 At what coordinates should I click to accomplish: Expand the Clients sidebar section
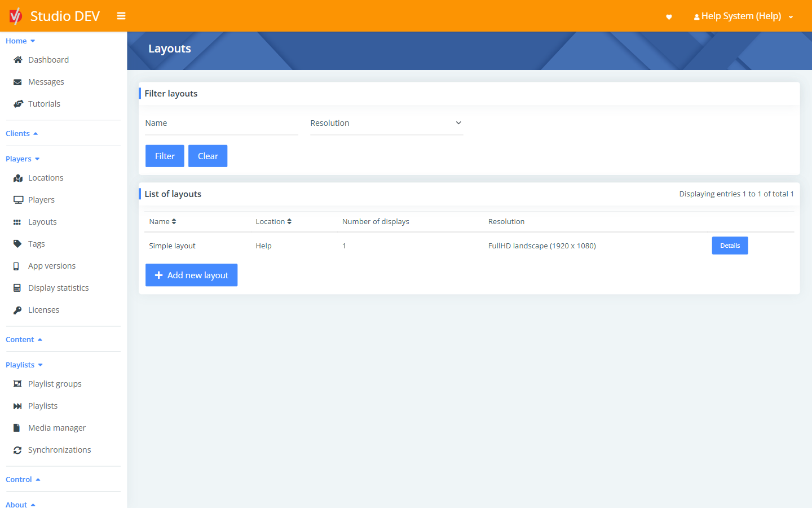(x=21, y=133)
